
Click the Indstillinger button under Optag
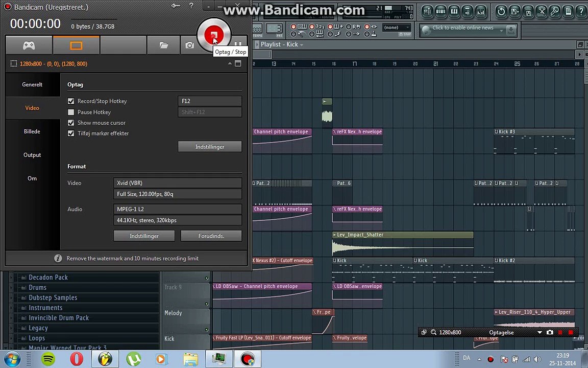tap(210, 147)
